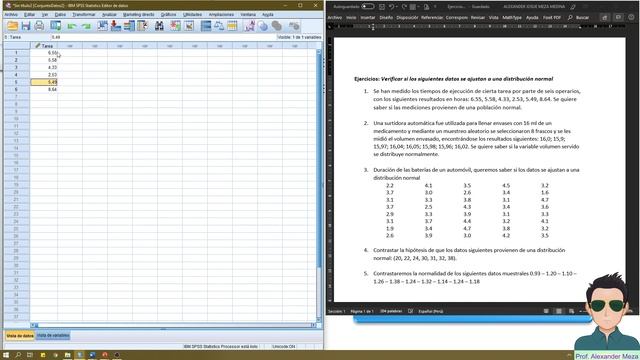Open Transformar menu in SPSS
The height and width of the screenshot is (360, 640).
click(x=84, y=14)
